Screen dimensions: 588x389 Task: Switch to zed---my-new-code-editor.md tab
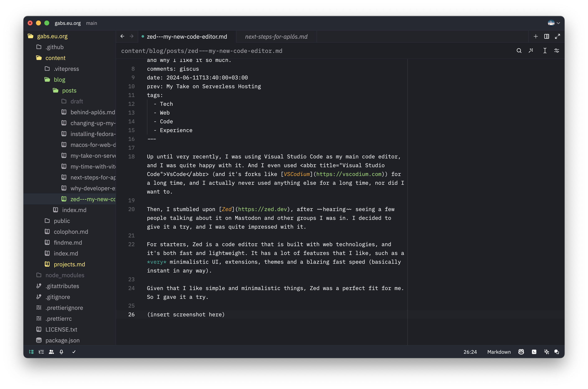coord(187,37)
